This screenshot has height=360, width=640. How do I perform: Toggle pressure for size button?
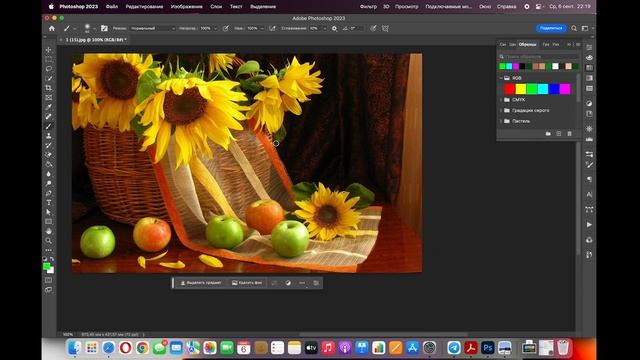[373, 29]
